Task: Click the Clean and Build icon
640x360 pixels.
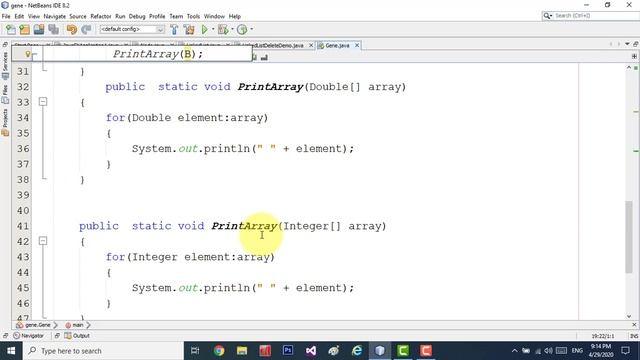Action: tap(189, 29)
